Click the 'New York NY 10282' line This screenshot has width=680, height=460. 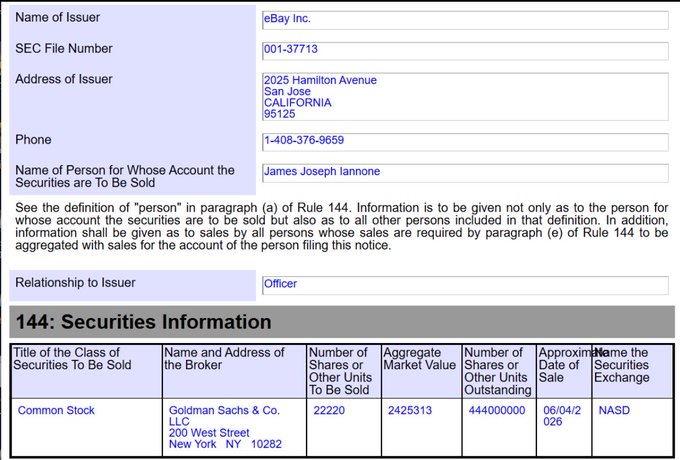pos(225,444)
